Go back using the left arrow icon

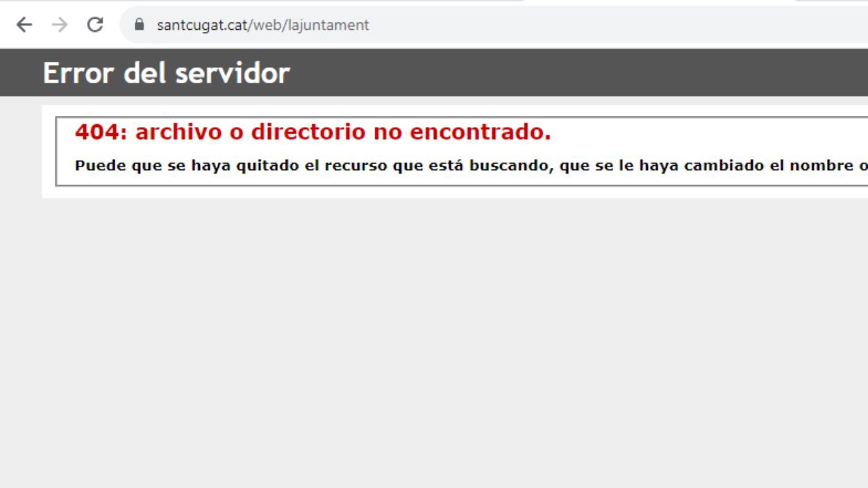tap(24, 24)
